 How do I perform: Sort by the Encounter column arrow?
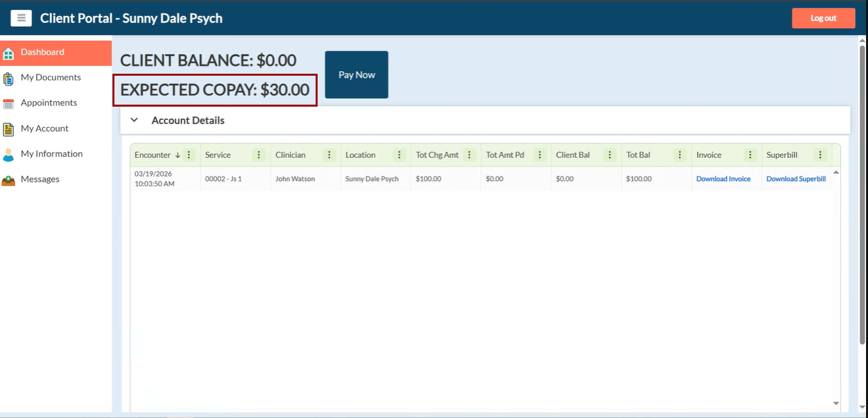[178, 155]
